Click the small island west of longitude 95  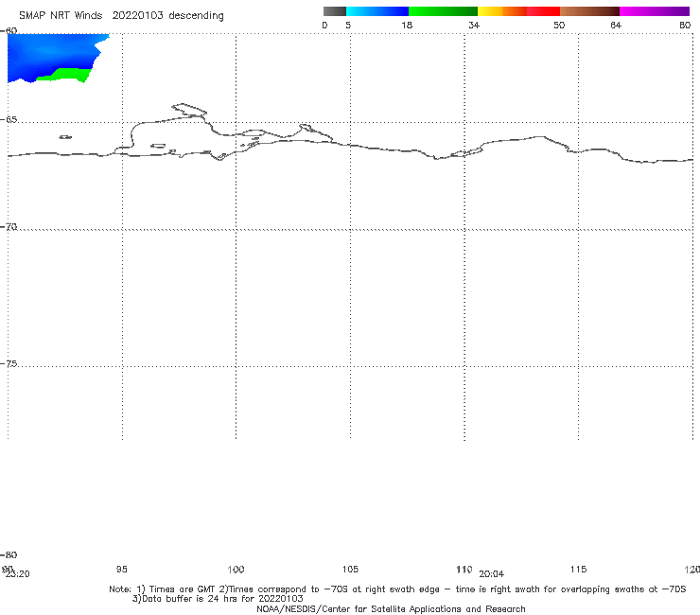point(65,137)
